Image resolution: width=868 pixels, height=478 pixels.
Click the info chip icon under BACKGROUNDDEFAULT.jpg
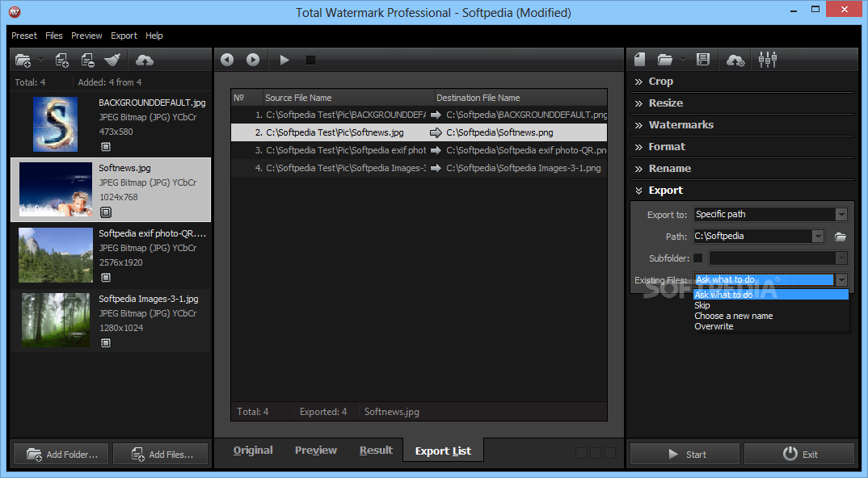point(106,147)
